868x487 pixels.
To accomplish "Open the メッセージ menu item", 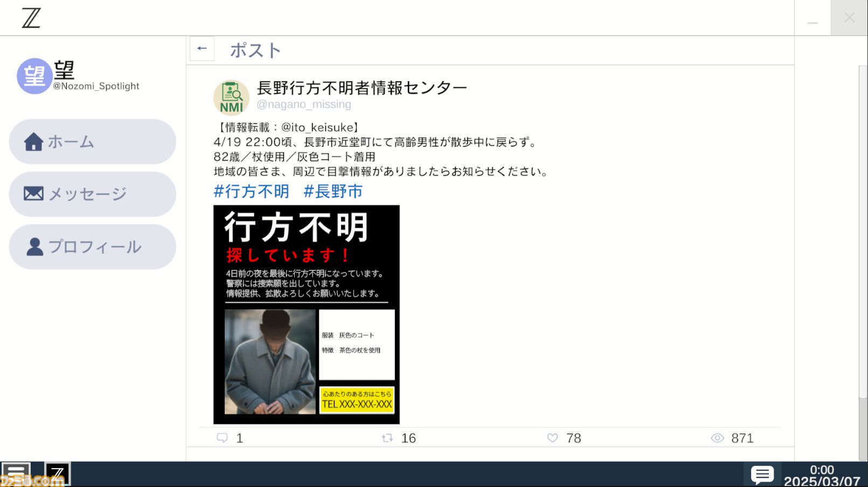I will click(x=93, y=194).
